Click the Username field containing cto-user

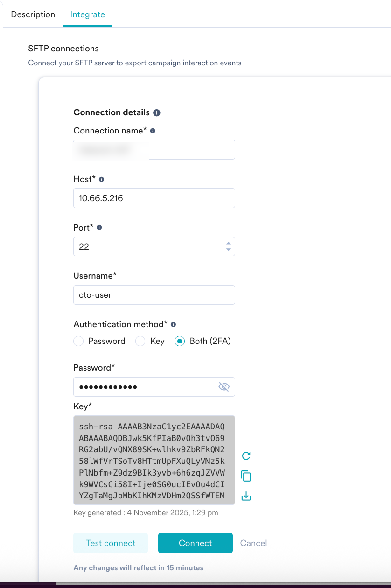(x=154, y=295)
